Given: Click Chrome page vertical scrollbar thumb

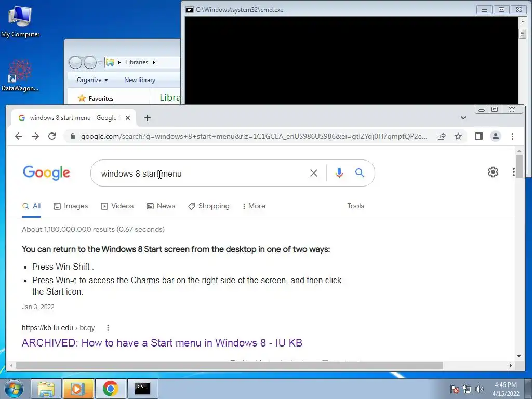Looking at the screenshot, I should coord(519,166).
